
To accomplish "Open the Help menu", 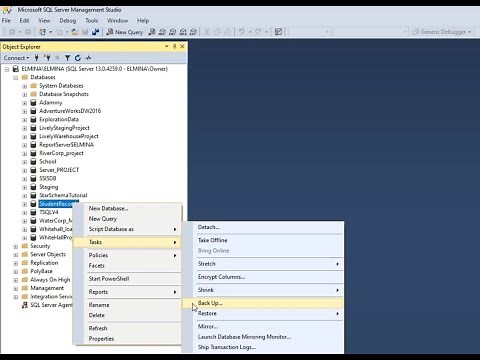I will (x=143, y=20).
